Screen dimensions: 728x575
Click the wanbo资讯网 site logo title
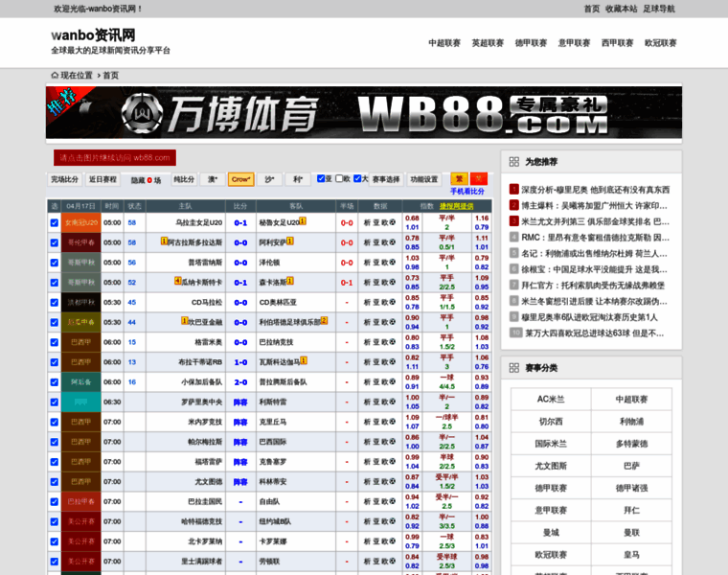tap(93, 34)
